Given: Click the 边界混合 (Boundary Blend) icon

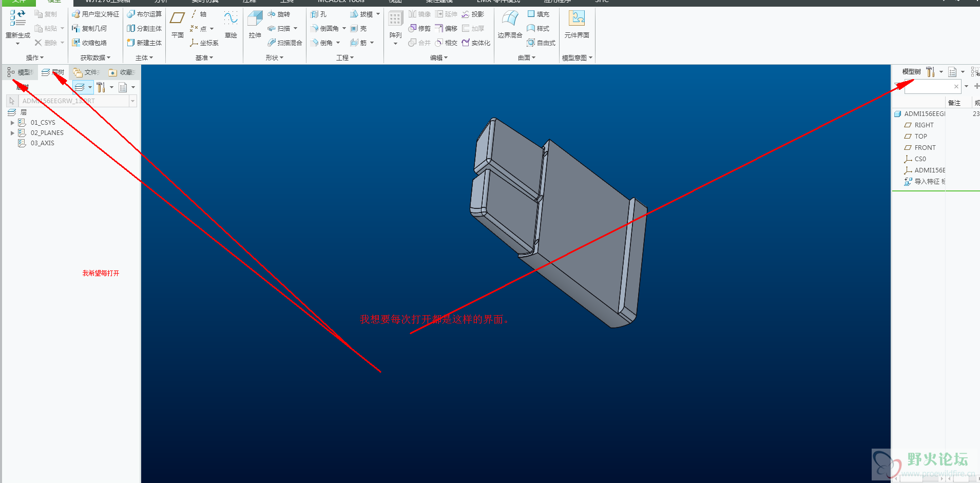Looking at the screenshot, I should tap(509, 20).
